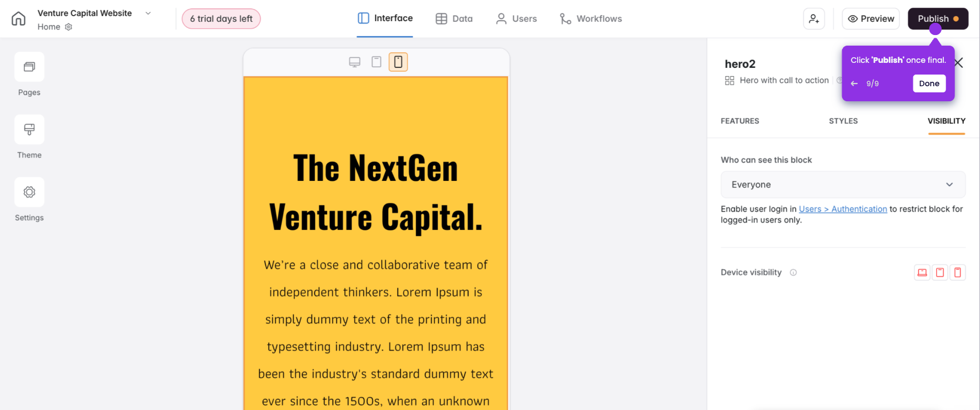Click the Publish button
Screen dimensions: 980x410
(x=938, y=19)
